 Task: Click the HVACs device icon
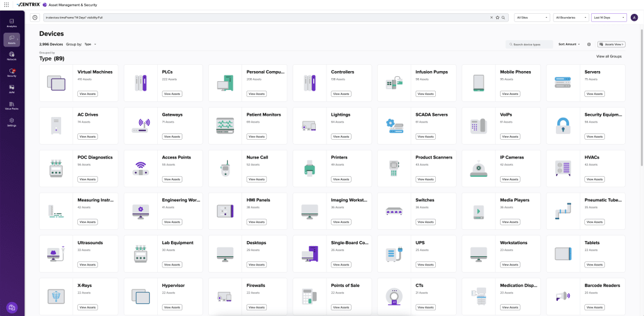tap(563, 169)
